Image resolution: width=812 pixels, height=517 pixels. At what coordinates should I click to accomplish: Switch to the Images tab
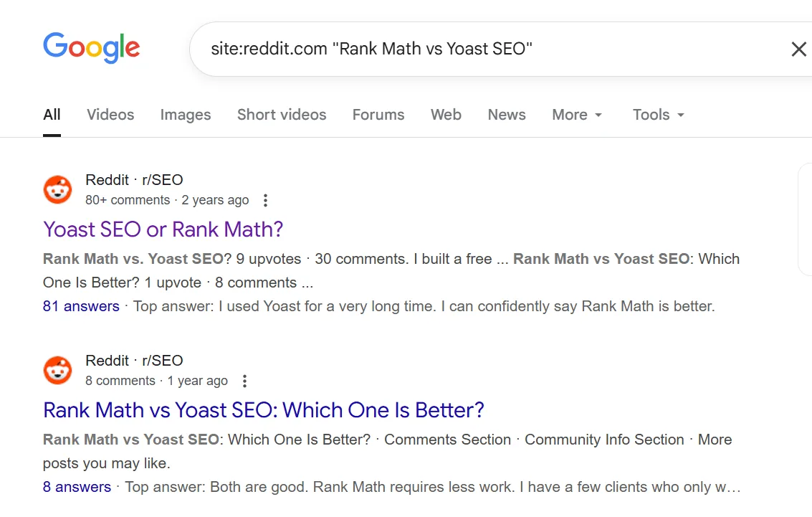(x=185, y=115)
